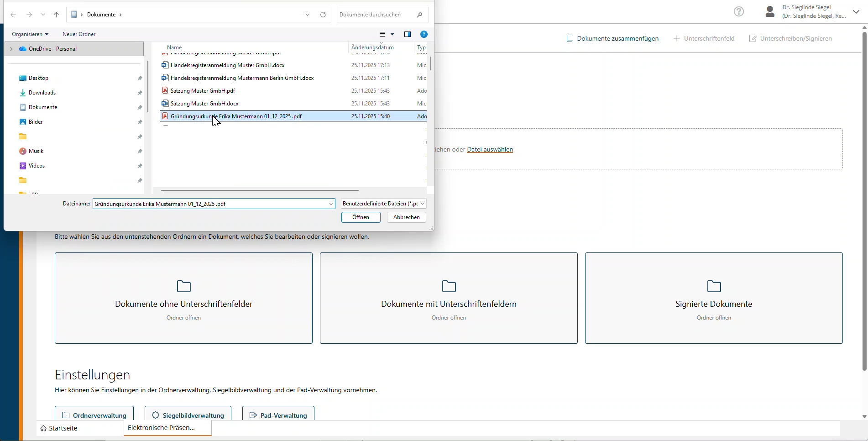Navigate up one folder level arrow
868x441 pixels.
point(57,15)
